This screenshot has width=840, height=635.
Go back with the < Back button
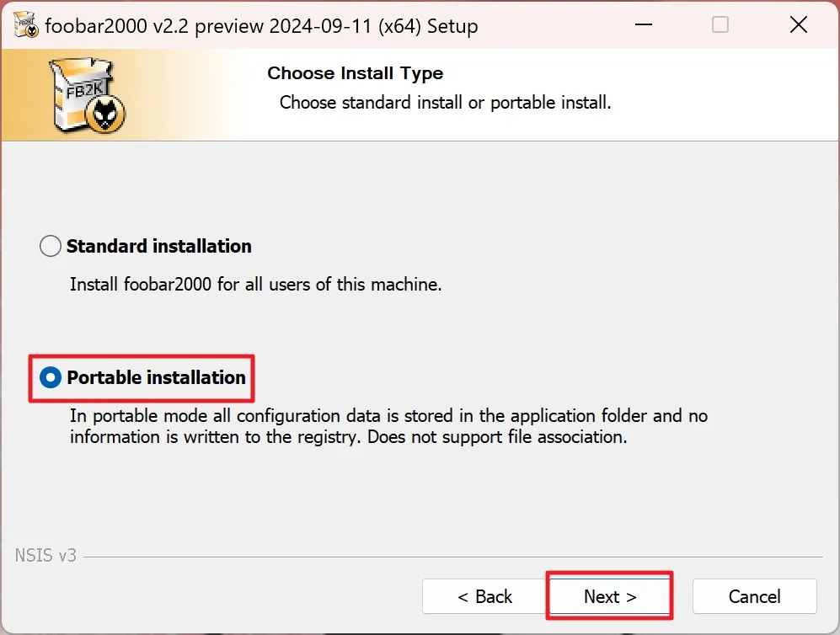tap(484, 596)
